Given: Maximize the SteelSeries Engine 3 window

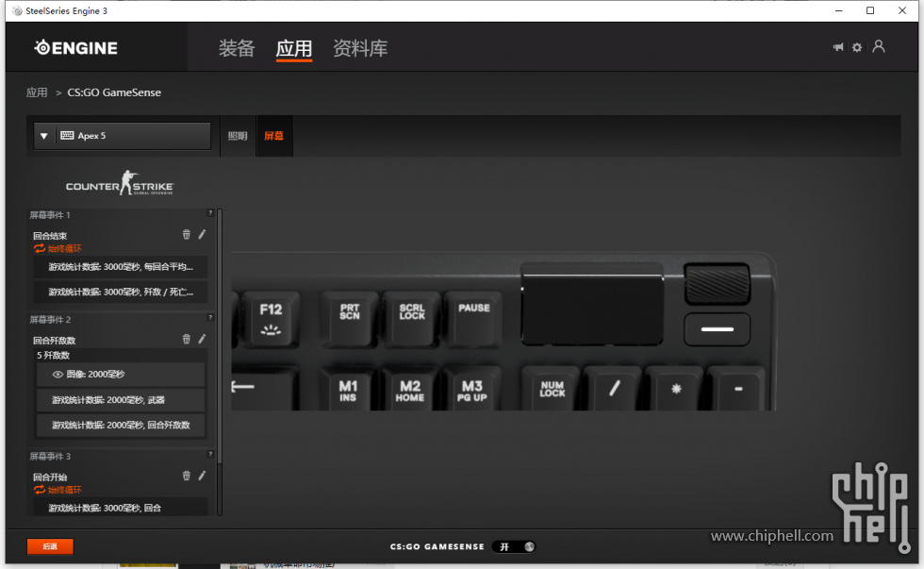Looking at the screenshot, I should 869,10.
